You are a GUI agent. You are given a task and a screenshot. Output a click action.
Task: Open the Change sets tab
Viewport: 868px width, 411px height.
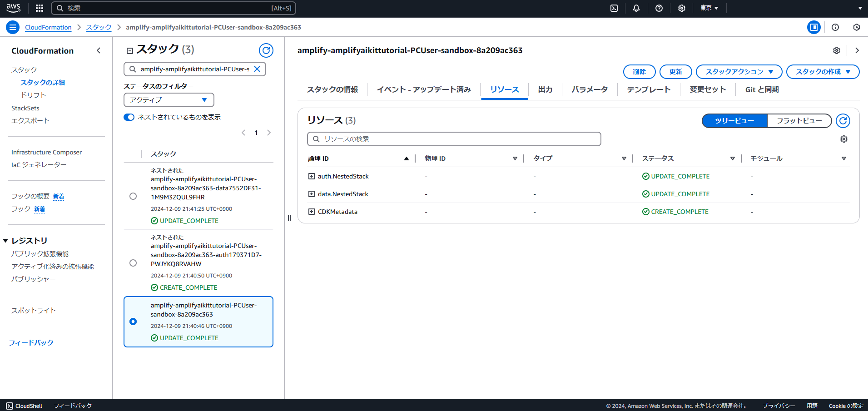pos(708,89)
